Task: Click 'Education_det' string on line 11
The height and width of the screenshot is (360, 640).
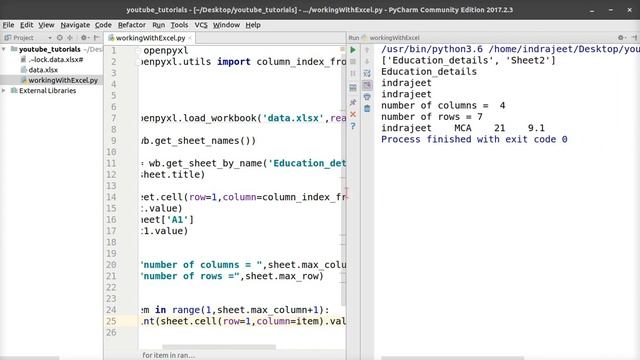Action: click(x=307, y=163)
